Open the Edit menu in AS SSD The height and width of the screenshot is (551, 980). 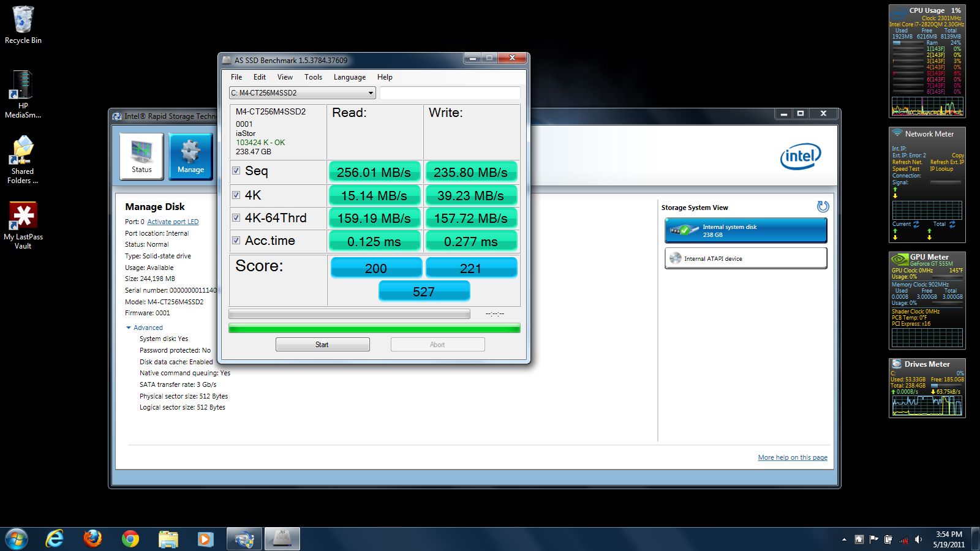260,77
